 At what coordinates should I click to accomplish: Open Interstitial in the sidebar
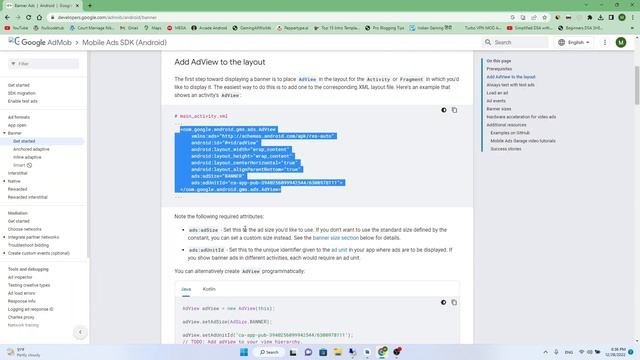(x=18, y=173)
